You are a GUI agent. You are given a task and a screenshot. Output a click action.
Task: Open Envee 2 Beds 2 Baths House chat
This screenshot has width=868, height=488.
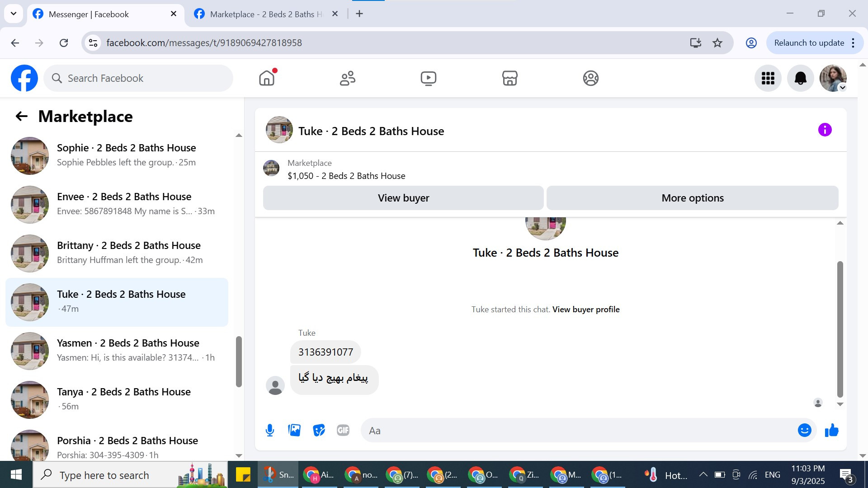point(117,204)
